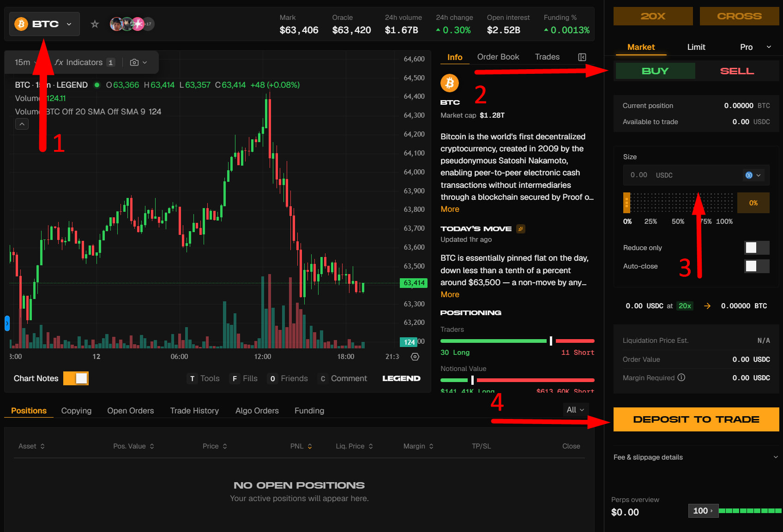
Task: Open the Copying tab
Action: tap(76, 411)
